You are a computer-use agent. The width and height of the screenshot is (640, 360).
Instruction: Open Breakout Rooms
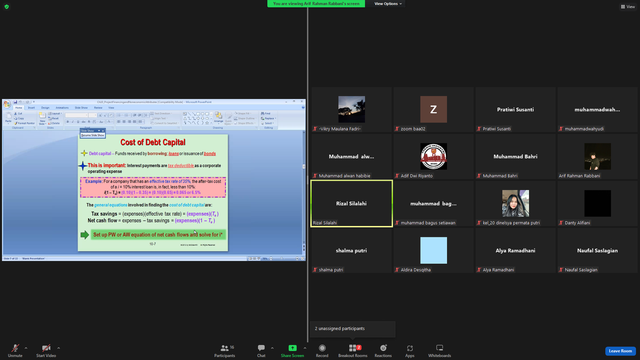(353, 350)
